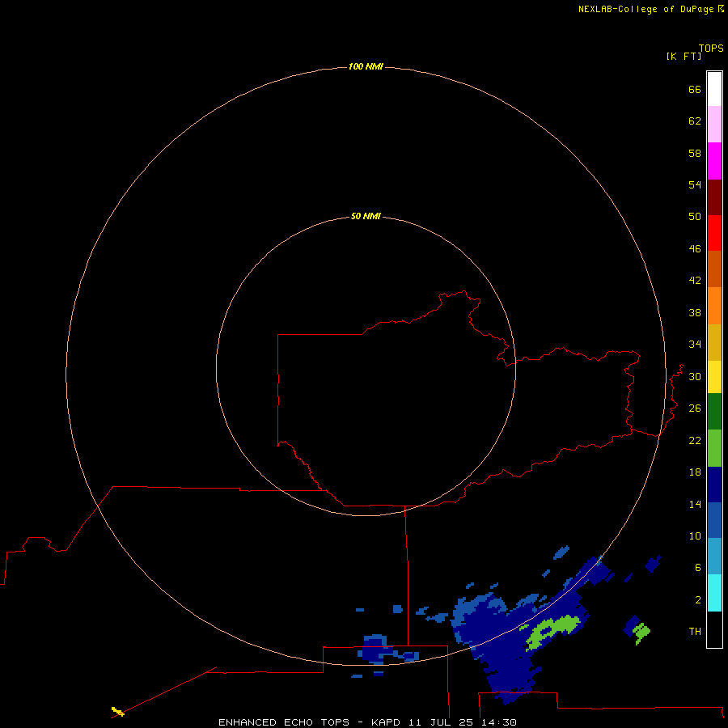Image resolution: width=728 pixels, height=728 pixels.
Task: Click the '100 NMI' range ring label
Action: pyautogui.click(x=366, y=67)
